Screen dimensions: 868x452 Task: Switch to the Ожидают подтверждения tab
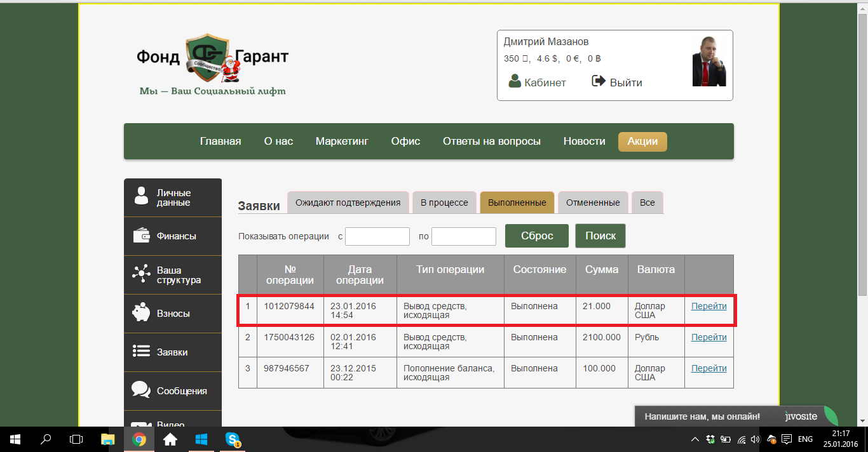click(x=348, y=203)
